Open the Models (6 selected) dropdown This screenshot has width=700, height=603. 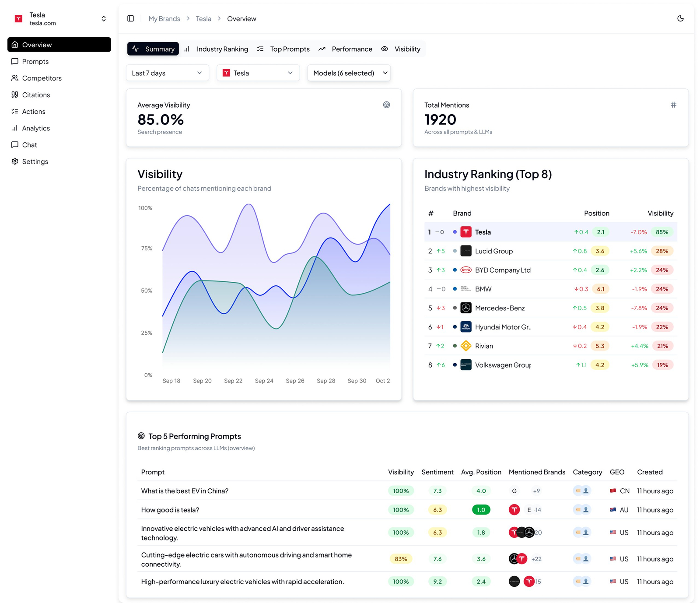pyautogui.click(x=349, y=73)
